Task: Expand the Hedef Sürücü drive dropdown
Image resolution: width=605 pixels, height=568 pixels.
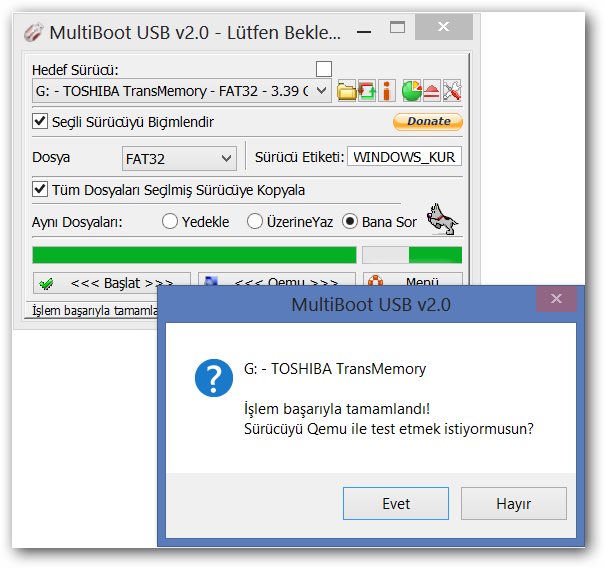Action: 182,91
